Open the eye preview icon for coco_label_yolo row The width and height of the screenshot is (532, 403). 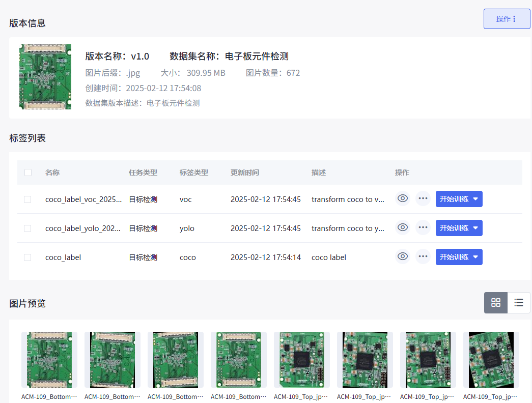[403, 227]
